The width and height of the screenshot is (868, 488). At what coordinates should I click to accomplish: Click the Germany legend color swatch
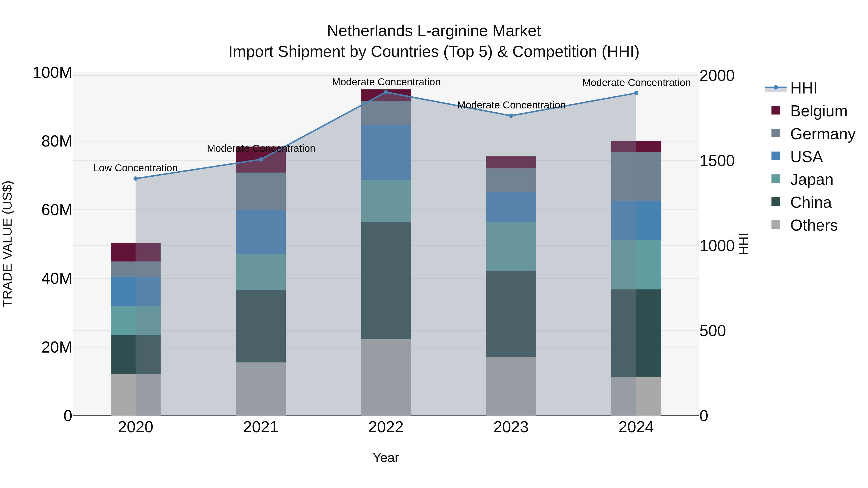point(776,133)
